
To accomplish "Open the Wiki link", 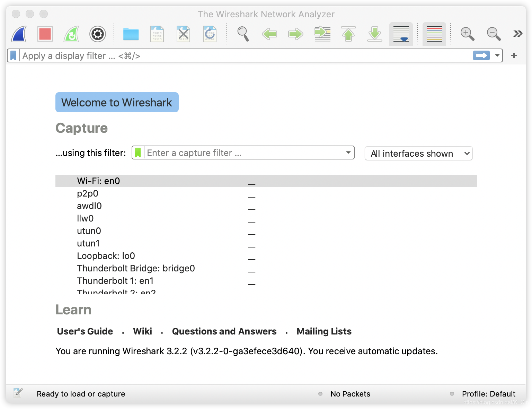I will (x=143, y=331).
